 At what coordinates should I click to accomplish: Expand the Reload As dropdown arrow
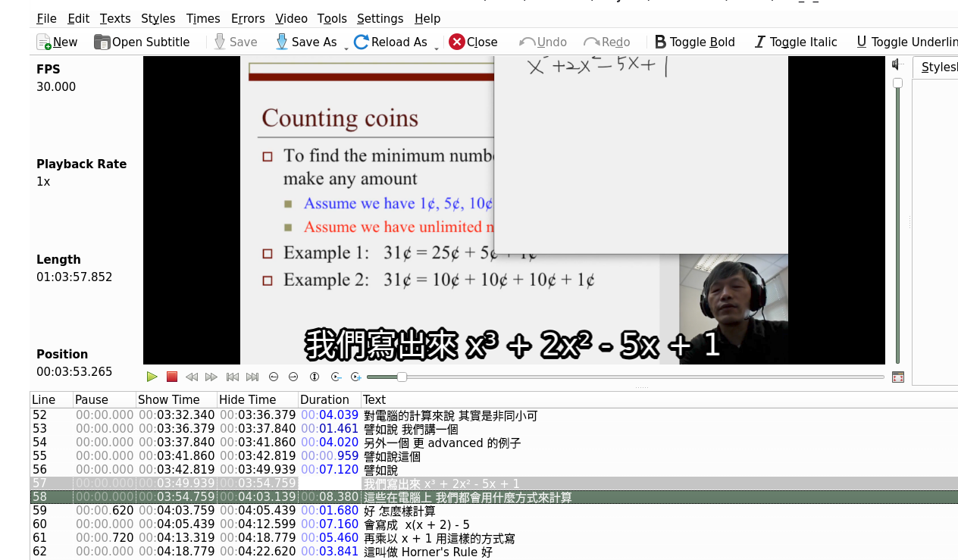(437, 48)
